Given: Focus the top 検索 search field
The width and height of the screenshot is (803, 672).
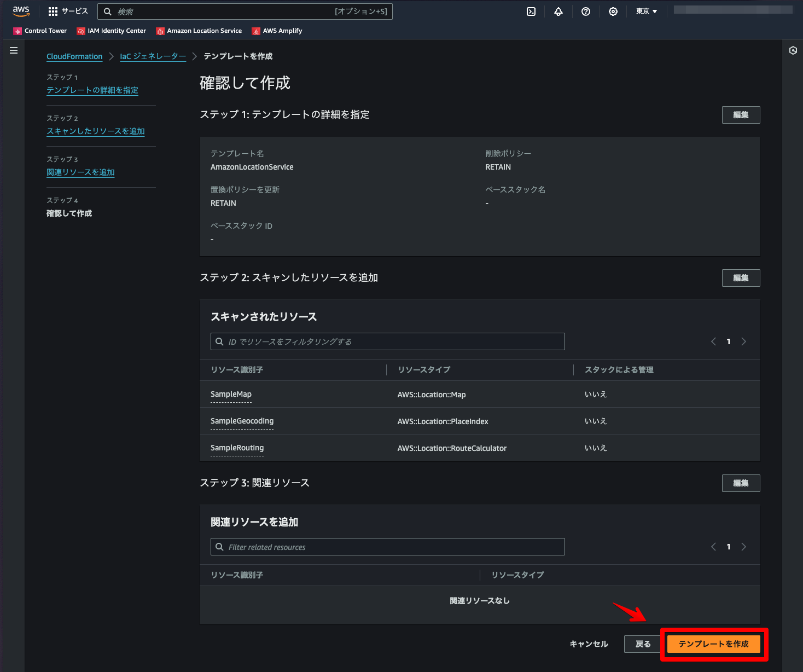Looking at the screenshot, I should tap(245, 11).
